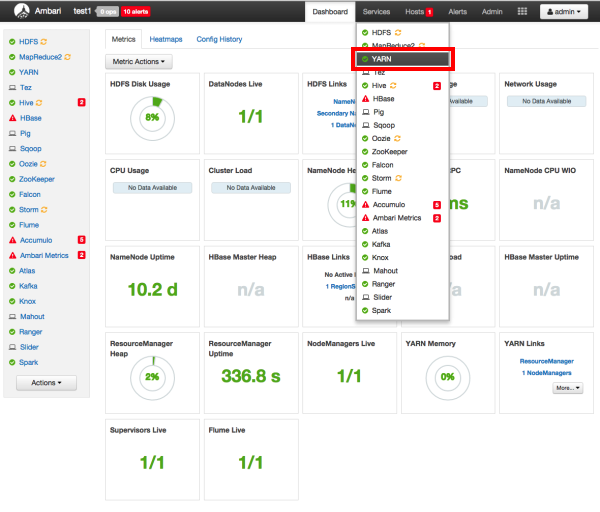
Task: Open the Alerts nav item
Action: 457,12
